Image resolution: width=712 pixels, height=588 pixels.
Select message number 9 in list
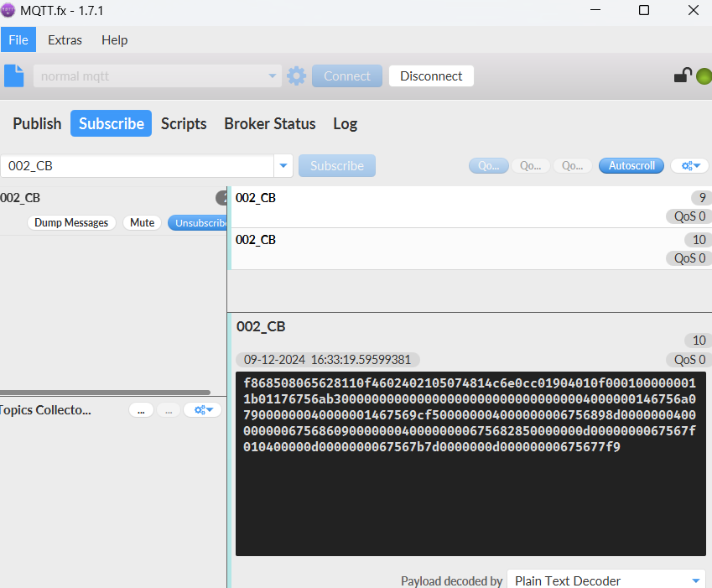pyautogui.click(x=471, y=207)
